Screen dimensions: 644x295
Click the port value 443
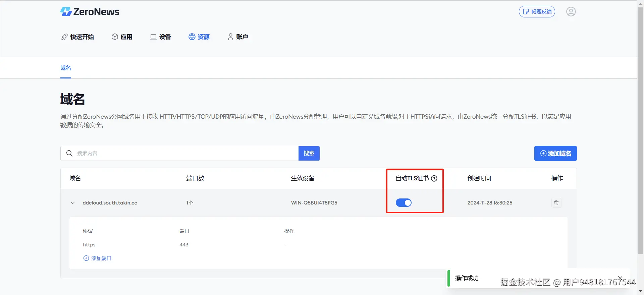coord(184,245)
